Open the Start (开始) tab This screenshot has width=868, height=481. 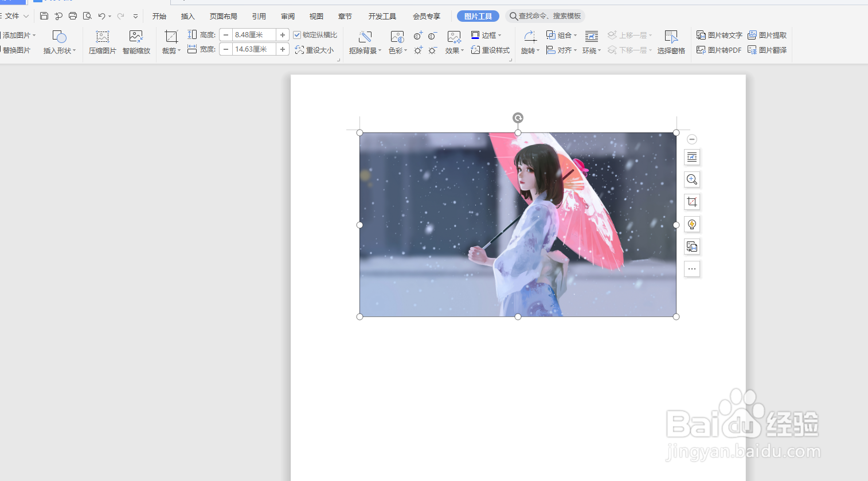159,16
